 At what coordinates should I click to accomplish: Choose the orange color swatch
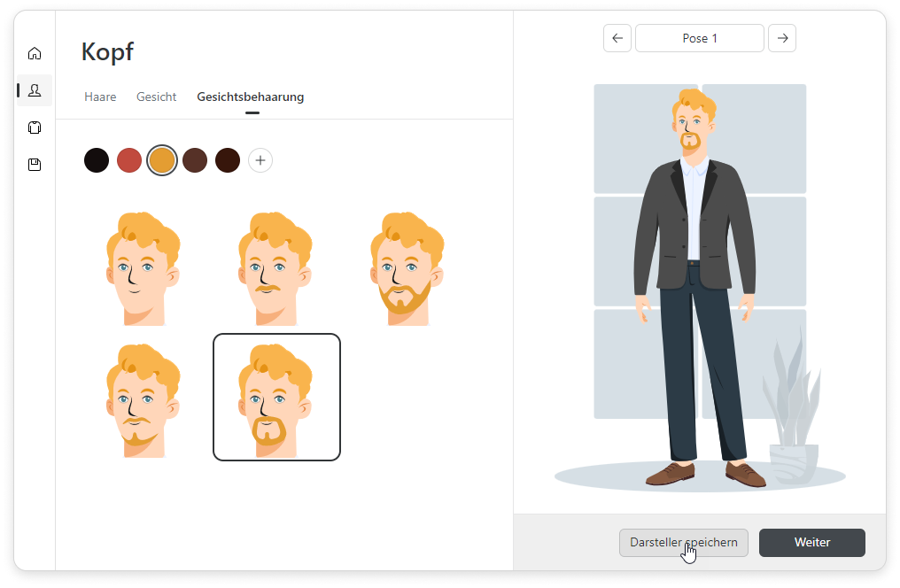click(x=162, y=160)
